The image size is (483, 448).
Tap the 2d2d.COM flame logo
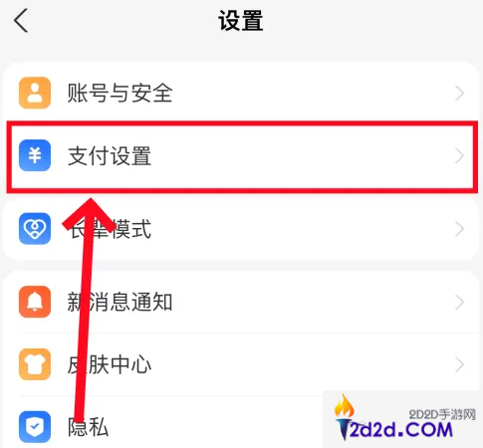(x=394, y=419)
